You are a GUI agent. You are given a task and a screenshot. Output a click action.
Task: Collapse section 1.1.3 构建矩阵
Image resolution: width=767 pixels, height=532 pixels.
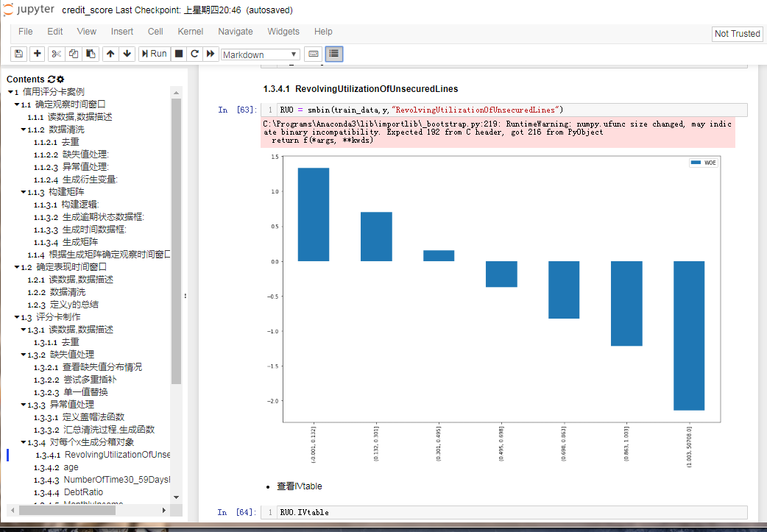pyautogui.click(x=24, y=192)
